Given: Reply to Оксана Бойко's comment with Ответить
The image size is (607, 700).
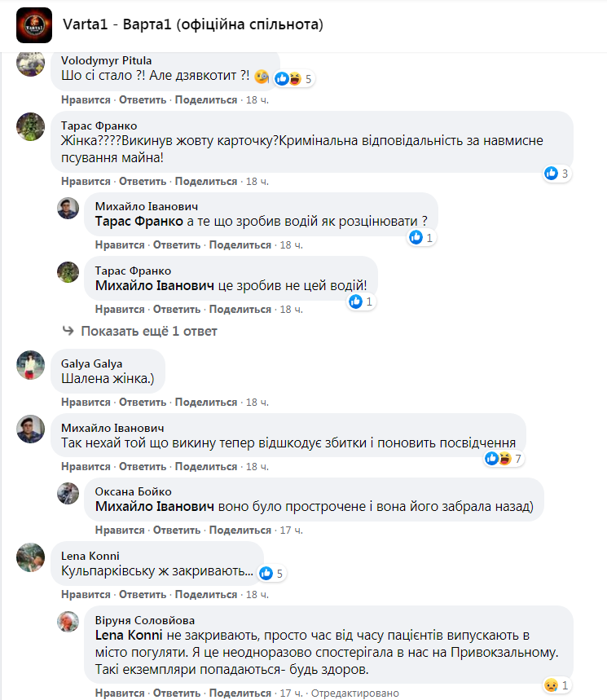Looking at the screenshot, I should (x=177, y=531).
